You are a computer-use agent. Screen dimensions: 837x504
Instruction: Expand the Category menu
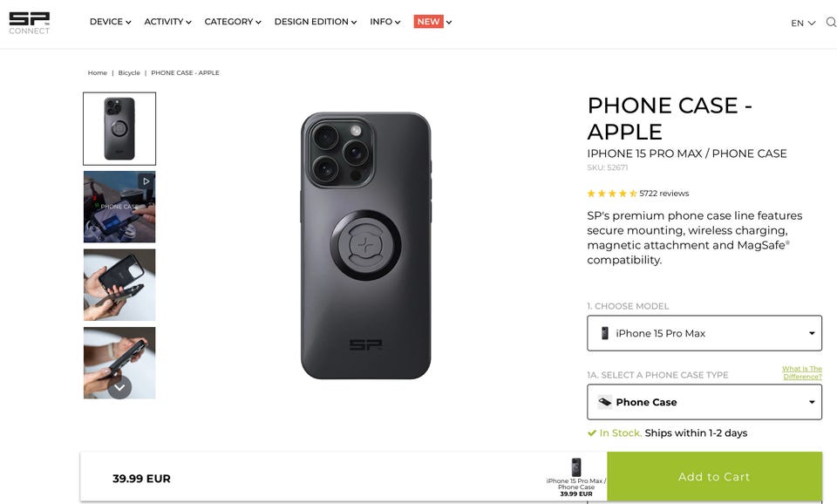233,22
